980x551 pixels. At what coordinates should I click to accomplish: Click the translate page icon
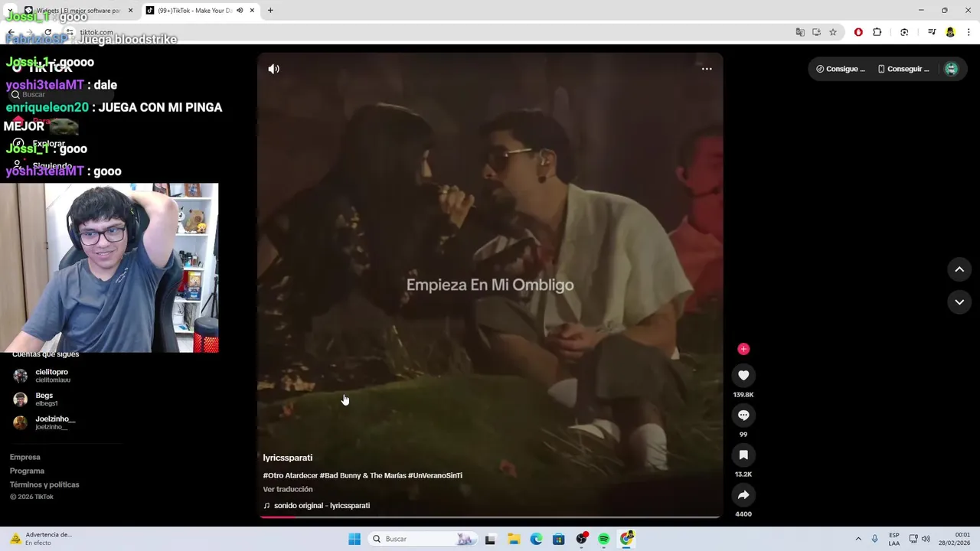click(x=800, y=32)
